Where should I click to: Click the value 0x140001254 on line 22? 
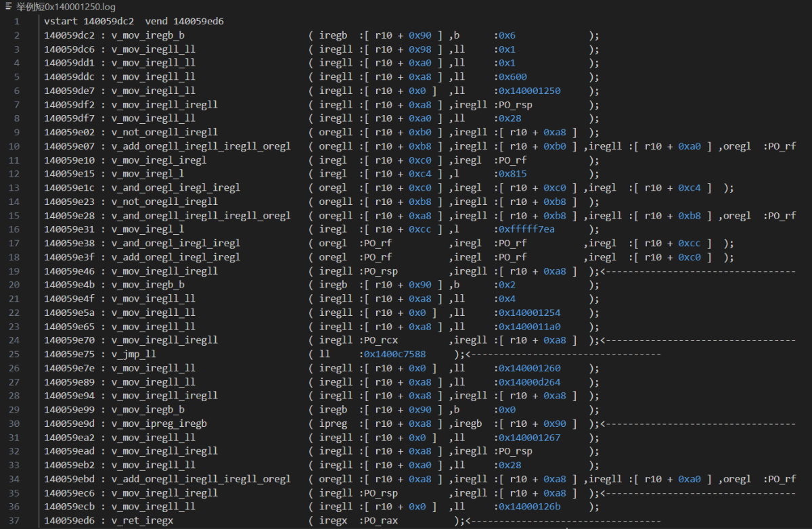tap(529, 313)
